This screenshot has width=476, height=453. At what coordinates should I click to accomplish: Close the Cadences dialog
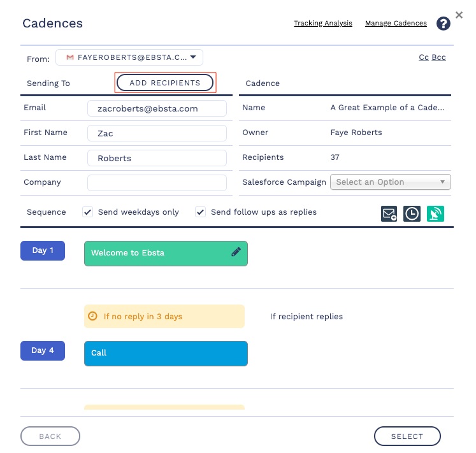[459, 15]
